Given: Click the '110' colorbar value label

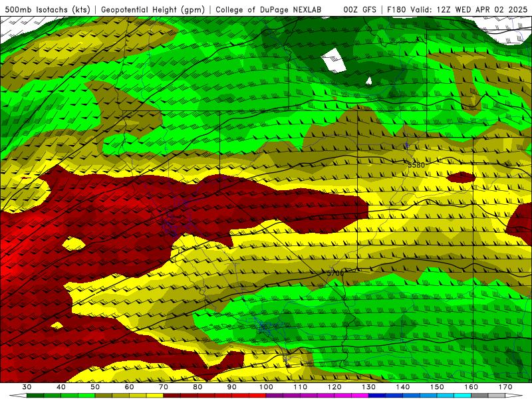Looking at the screenshot, I should tap(301, 387).
